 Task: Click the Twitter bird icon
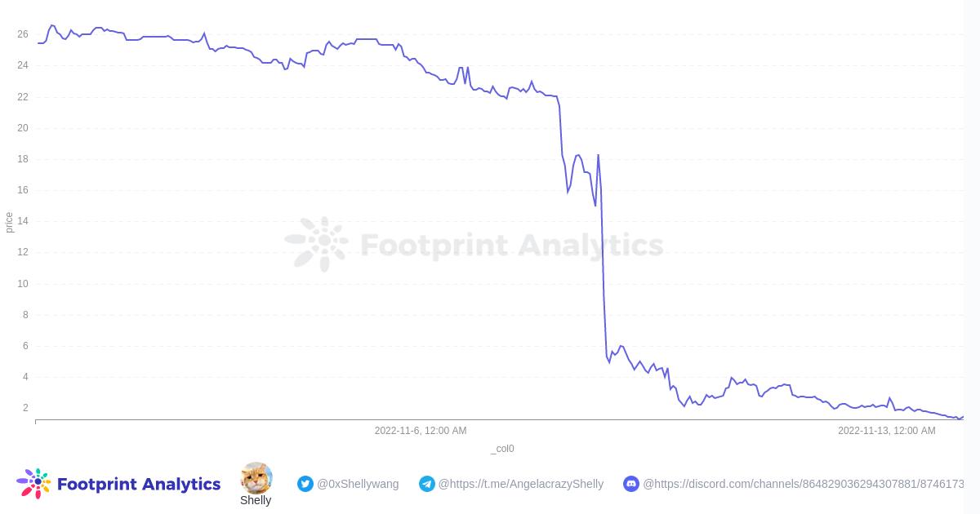point(305,484)
